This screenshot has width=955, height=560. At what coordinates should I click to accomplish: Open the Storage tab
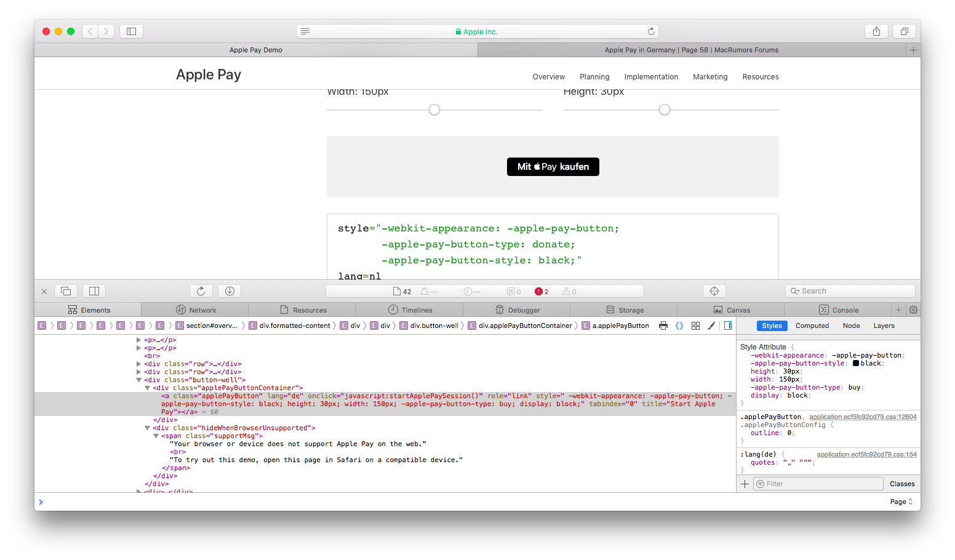pyautogui.click(x=623, y=310)
